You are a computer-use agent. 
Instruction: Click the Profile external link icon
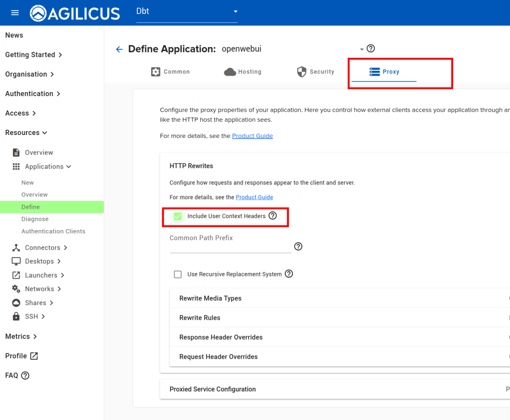34,356
